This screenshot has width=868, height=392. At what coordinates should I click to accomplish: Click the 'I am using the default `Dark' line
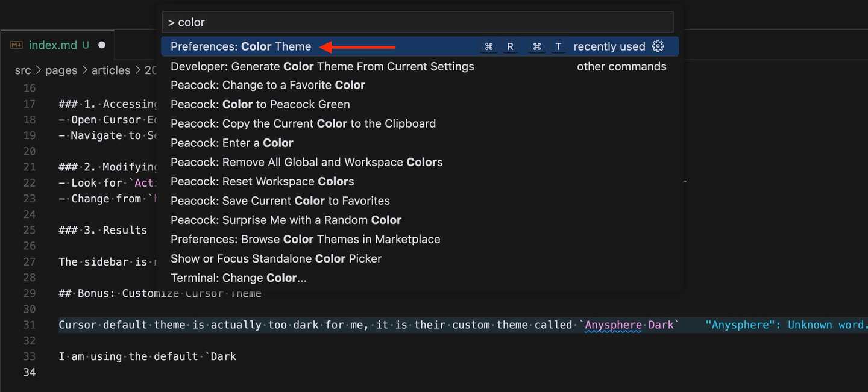pos(148,356)
